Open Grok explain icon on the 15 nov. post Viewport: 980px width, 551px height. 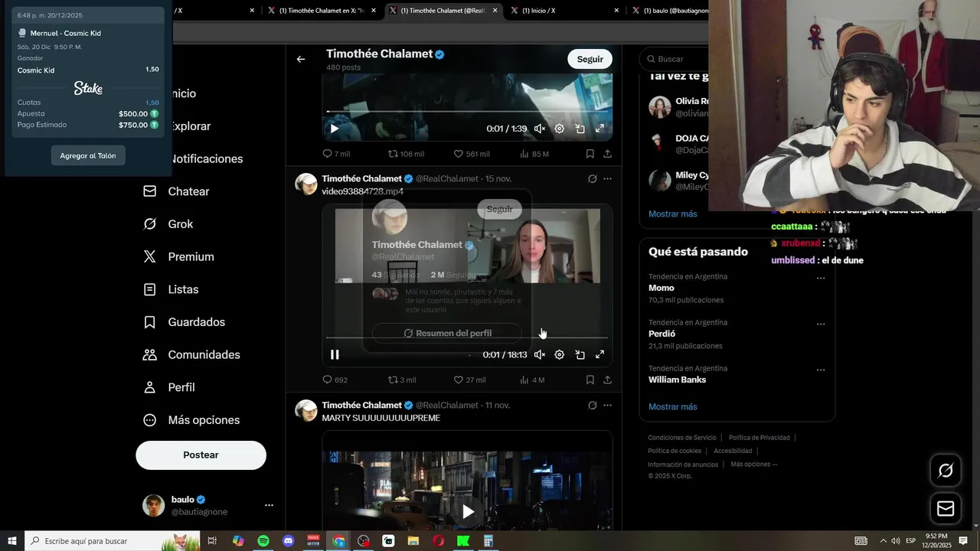[x=592, y=179]
